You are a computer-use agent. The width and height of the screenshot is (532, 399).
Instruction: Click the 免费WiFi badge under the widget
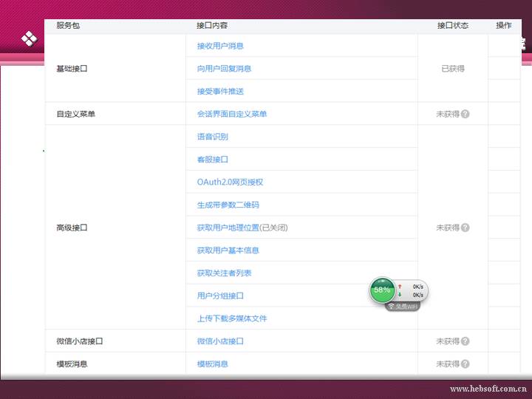click(403, 306)
